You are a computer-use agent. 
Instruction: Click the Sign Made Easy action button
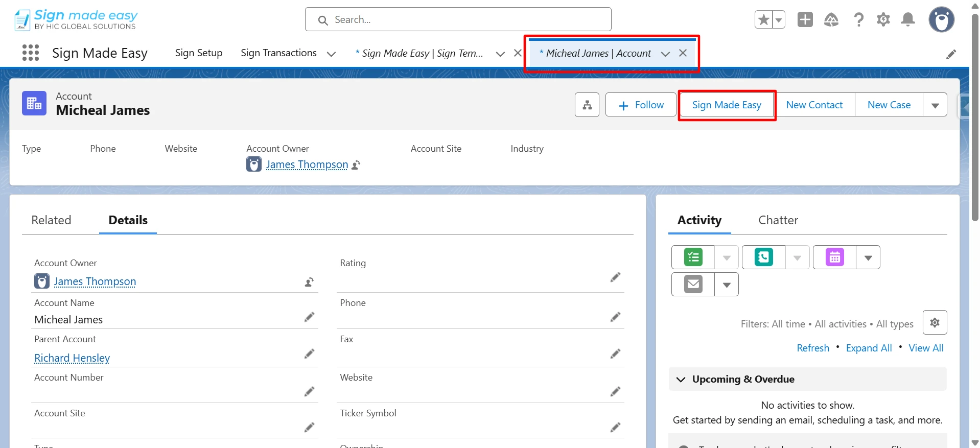(x=727, y=105)
